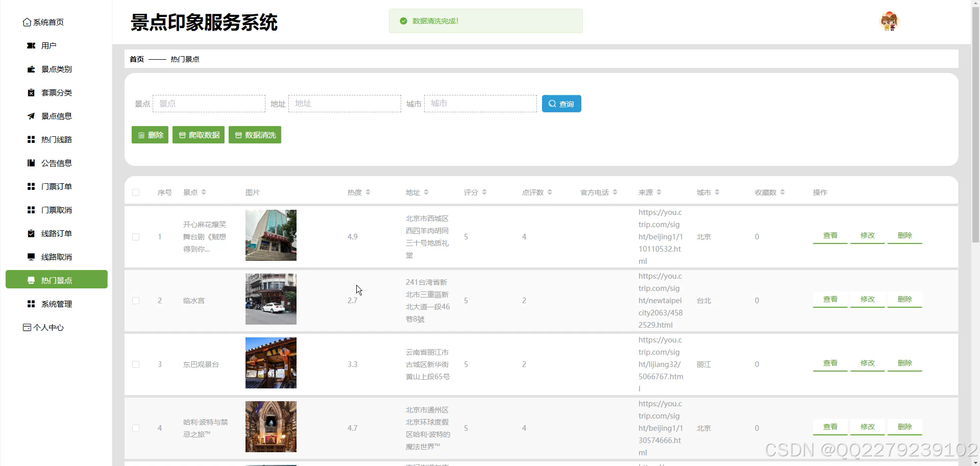Sort by the 景点 column arrows

coord(204,192)
